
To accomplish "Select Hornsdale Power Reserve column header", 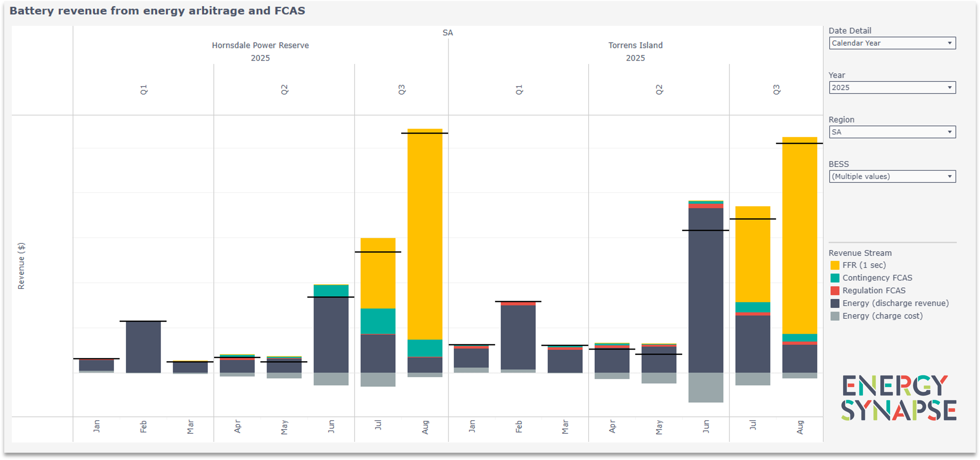I will pyautogui.click(x=260, y=45).
